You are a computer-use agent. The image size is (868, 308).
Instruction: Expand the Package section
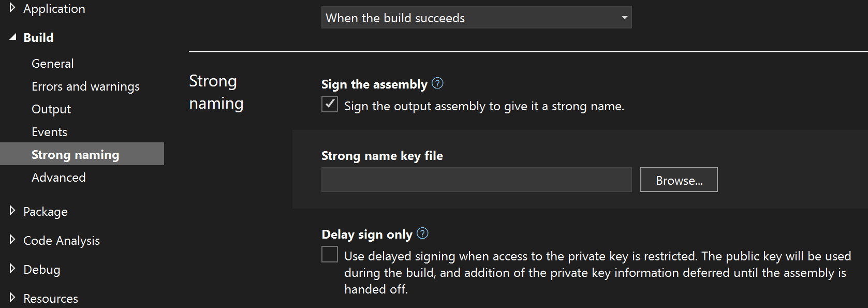(x=12, y=211)
